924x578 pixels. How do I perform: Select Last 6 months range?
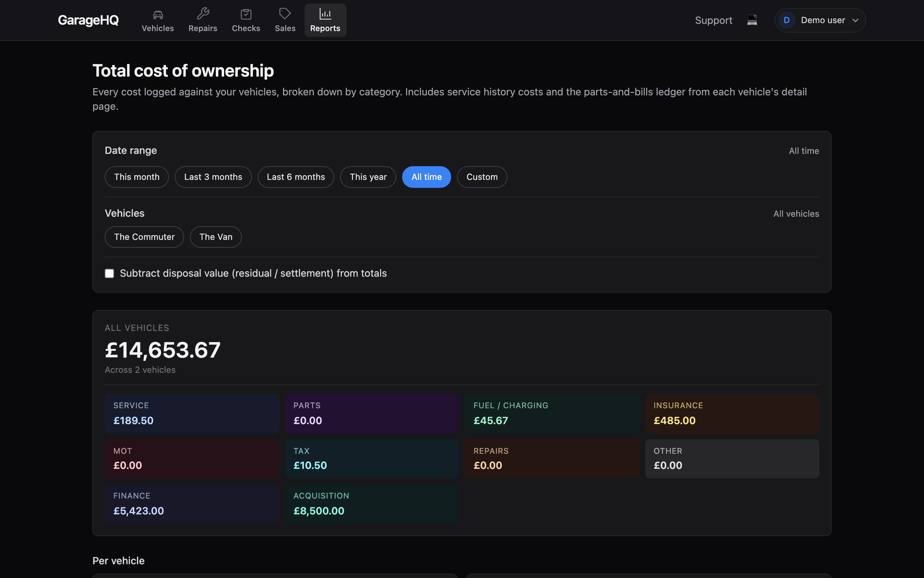(x=296, y=177)
